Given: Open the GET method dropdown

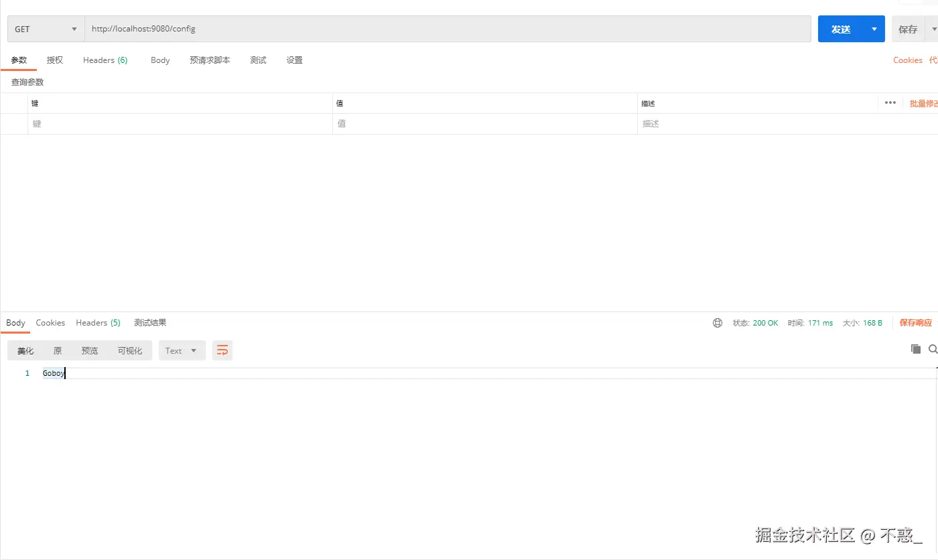Looking at the screenshot, I should pyautogui.click(x=46, y=29).
